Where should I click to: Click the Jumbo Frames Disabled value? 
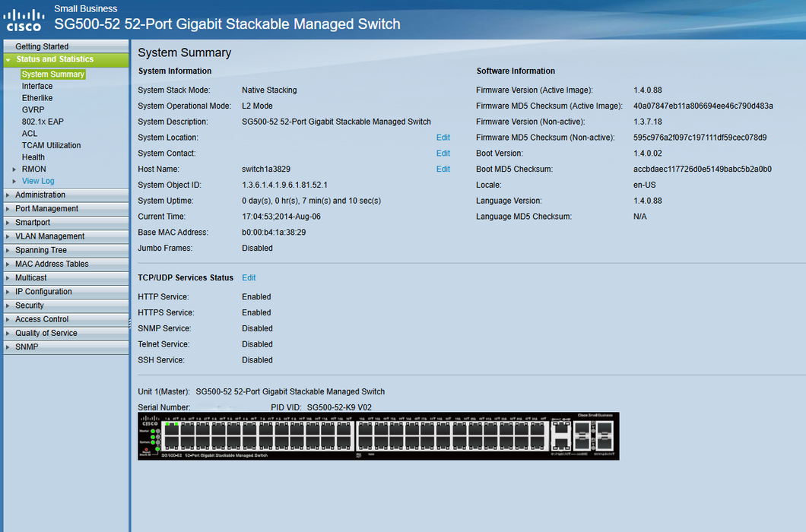258,249
